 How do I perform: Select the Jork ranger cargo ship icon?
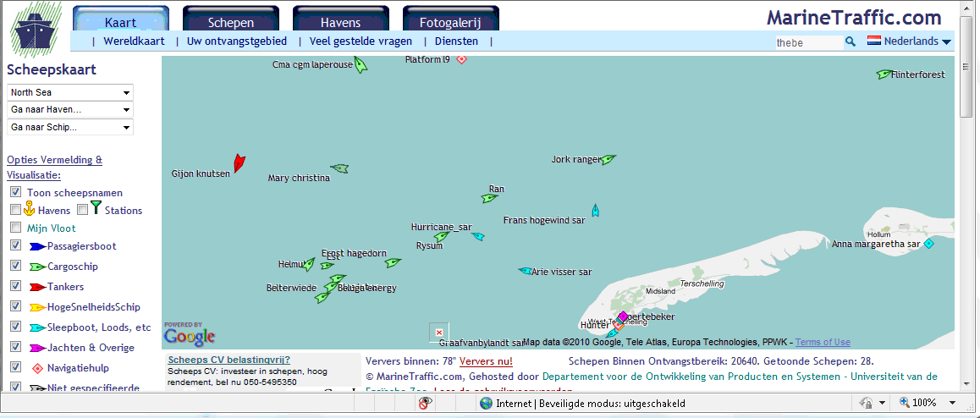tap(608, 159)
